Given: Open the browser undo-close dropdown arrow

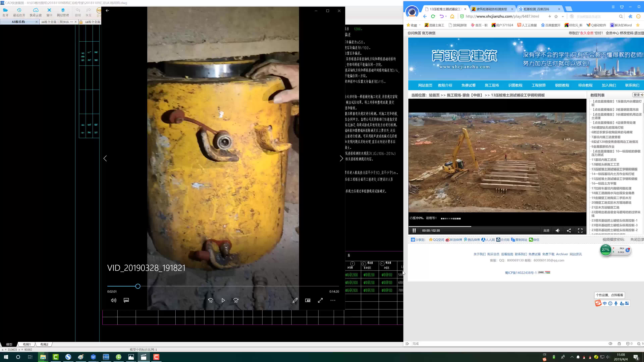Looking at the screenshot, I should 446,16.
